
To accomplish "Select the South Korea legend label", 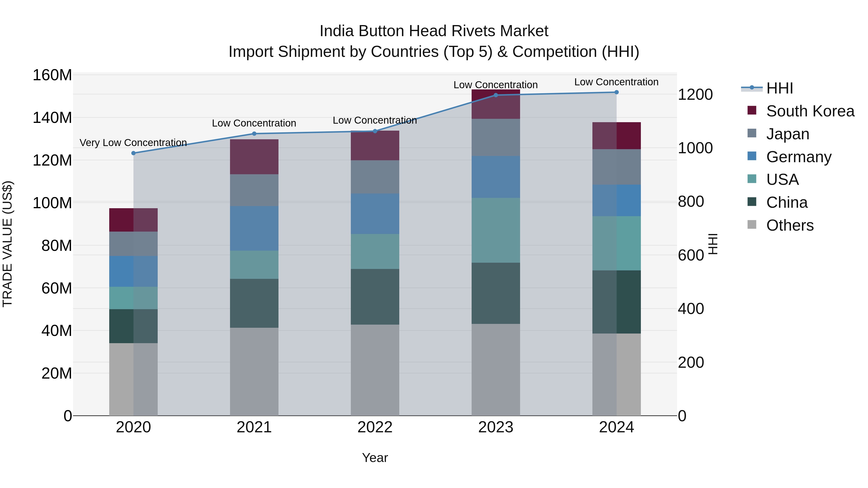I will coord(810,111).
